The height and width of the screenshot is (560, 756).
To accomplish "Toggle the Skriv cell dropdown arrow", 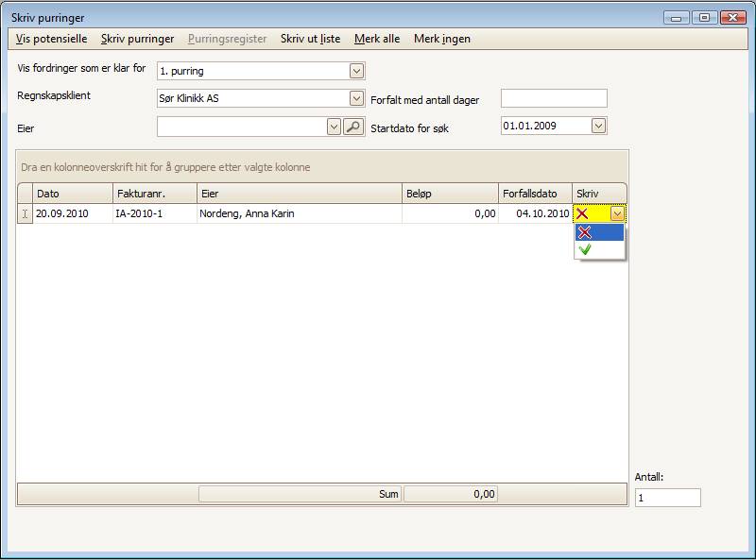I will click(617, 213).
